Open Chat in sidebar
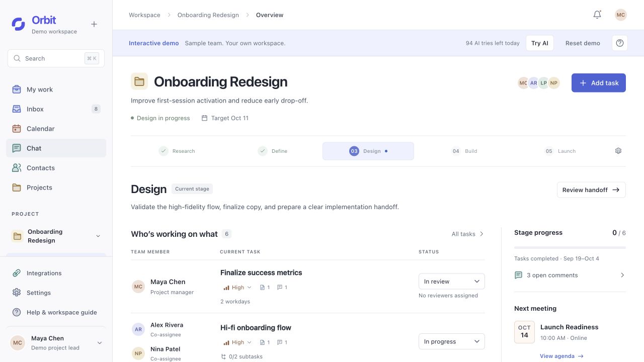This screenshot has width=644, height=362. click(x=56, y=148)
